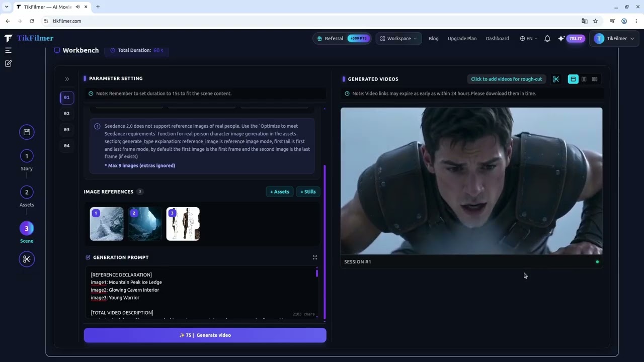Select scene 03
This screenshot has height=362, width=644.
click(67, 129)
